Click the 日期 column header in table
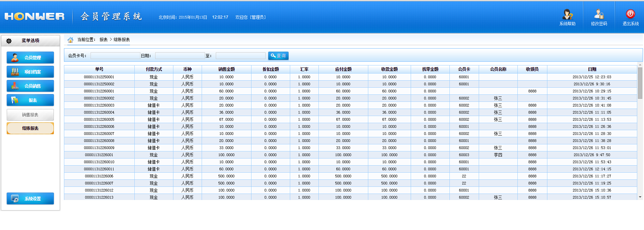The image size is (644, 230). point(592,69)
